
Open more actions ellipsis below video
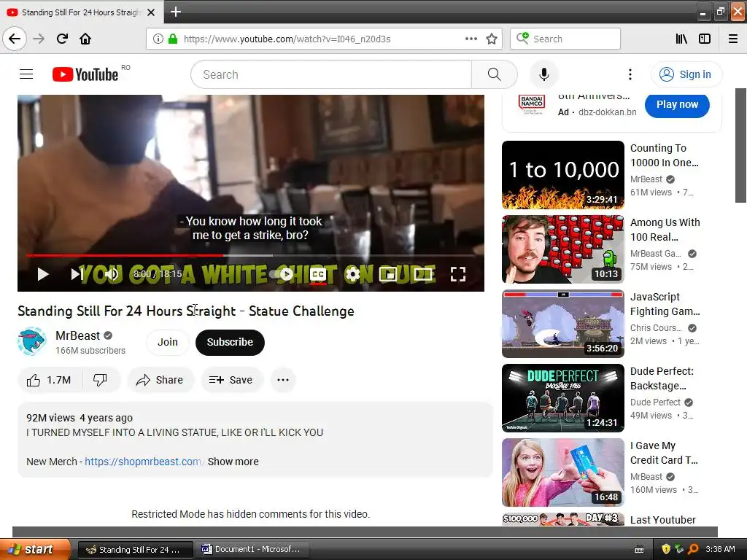coord(283,380)
